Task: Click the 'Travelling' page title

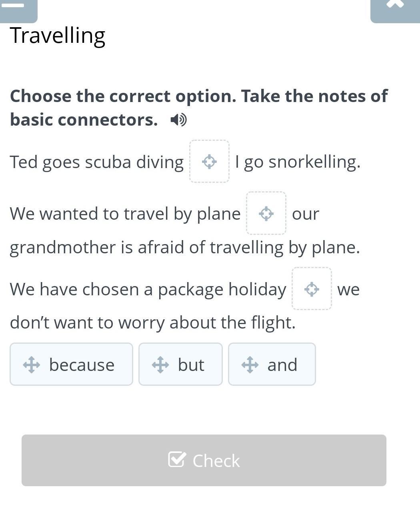Action: pos(58,36)
